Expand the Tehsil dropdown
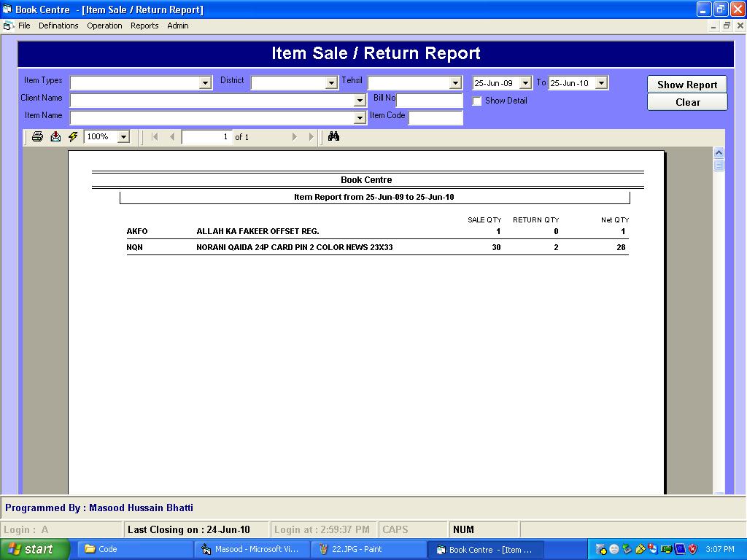The height and width of the screenshot is (560, 747). (x=455, y=83)
